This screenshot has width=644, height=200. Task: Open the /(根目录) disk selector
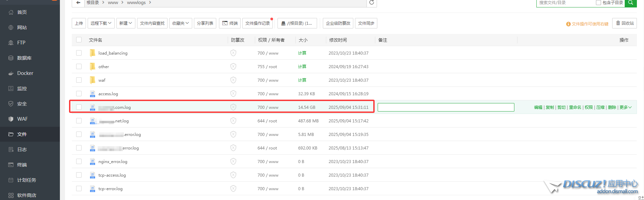click(x=297, y=23)
